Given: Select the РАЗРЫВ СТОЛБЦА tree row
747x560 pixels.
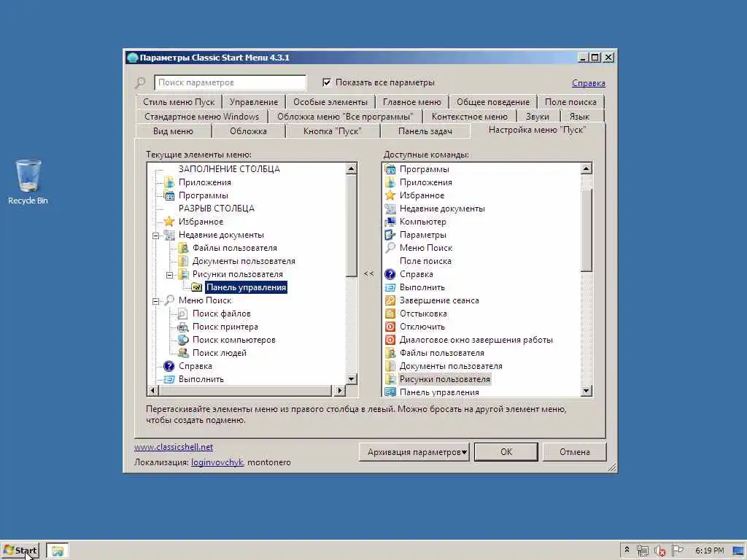Looking at the screenshot, I should pyautogui.click(x=216, y=209).
